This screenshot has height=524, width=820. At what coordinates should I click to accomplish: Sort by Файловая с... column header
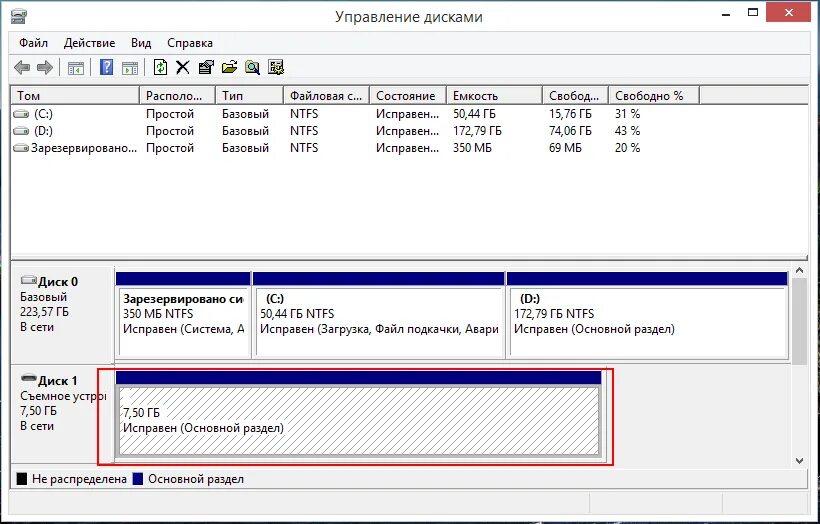point(326,96)
